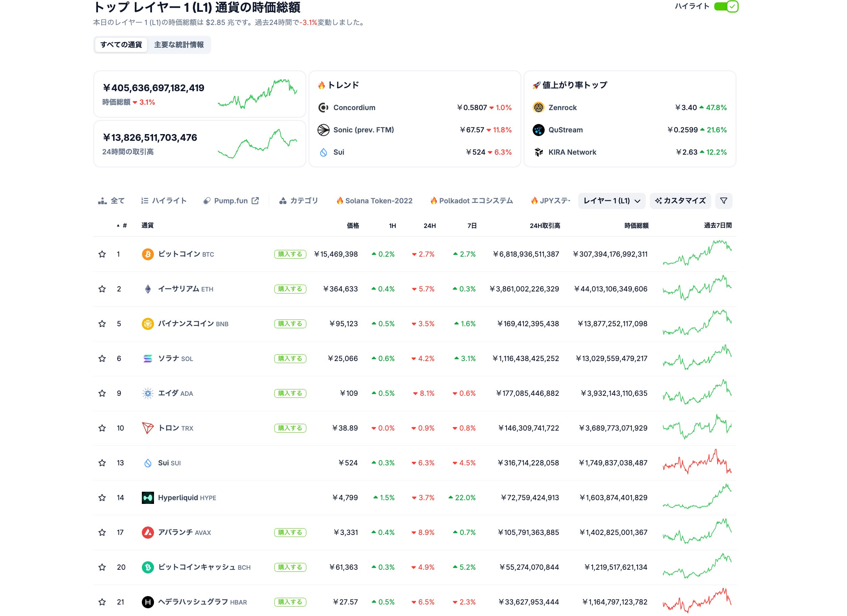Screen dimensions: 847x616
Task: Click 購入する button for Ethereum
Action: click(290, 289)
